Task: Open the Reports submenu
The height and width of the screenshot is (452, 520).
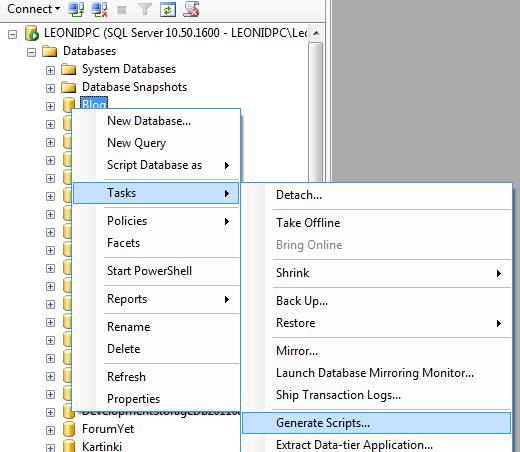Action: point(156,299)
